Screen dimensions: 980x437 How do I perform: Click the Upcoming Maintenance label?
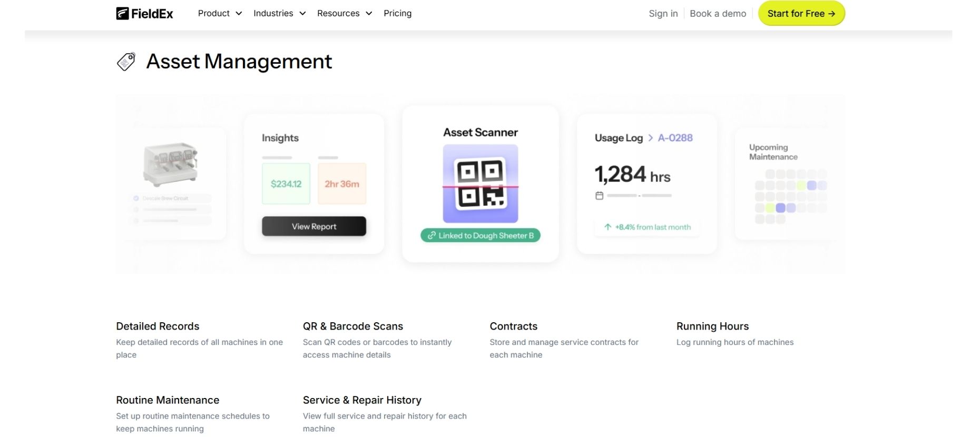pyautogui.click(x=773, y=152)
